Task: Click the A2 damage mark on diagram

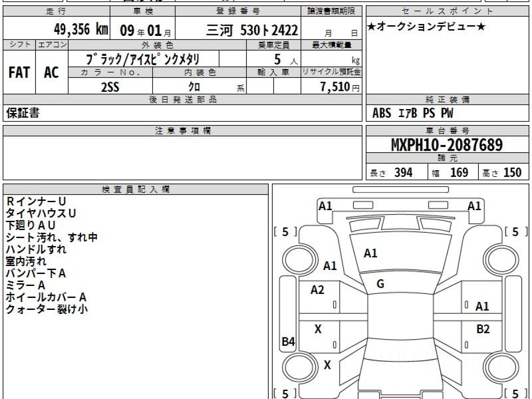Action: click(x=317, y=290)
